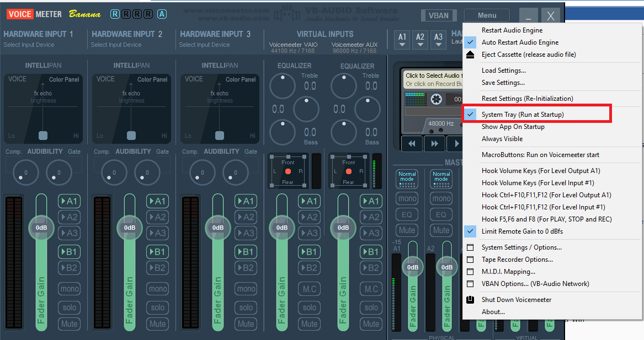Click M.I.D.I. Mapping window icon
644x340 pixels.
tap(470, 272)
